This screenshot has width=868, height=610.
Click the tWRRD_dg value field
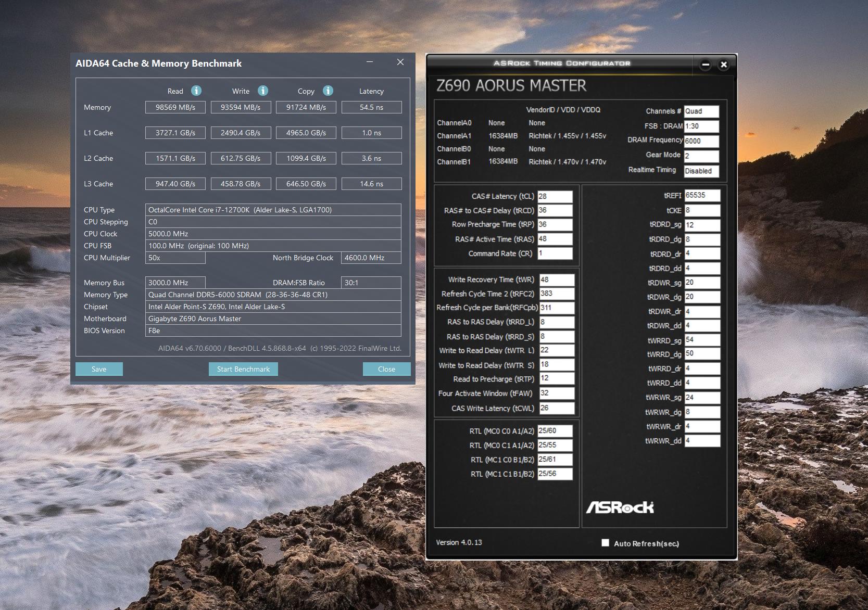pos(702,354)
